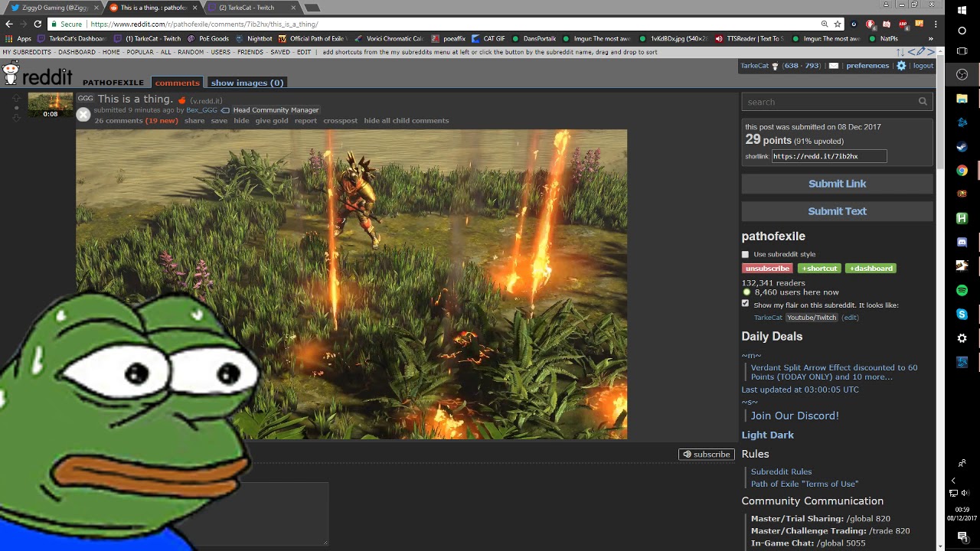
Task: Open the POPULAR link in top bar
Action: click(x=140, y=52)
